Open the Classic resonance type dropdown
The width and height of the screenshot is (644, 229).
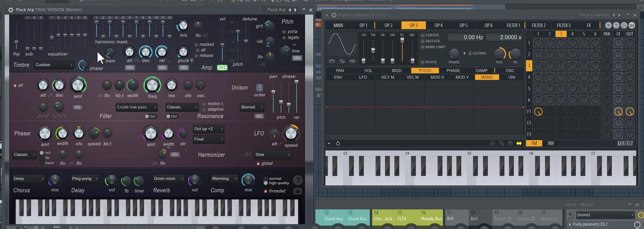click(182, 107)
